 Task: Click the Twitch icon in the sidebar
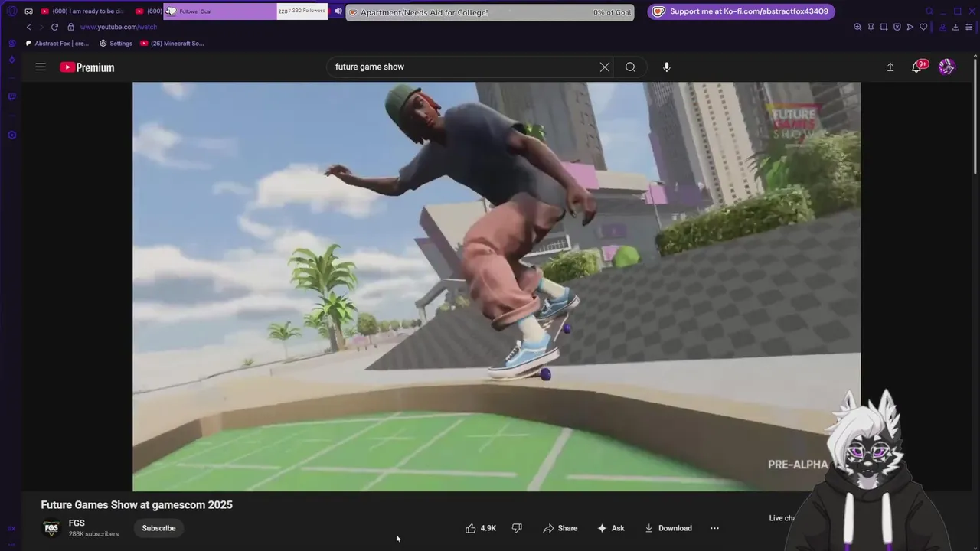click(11, 96)
